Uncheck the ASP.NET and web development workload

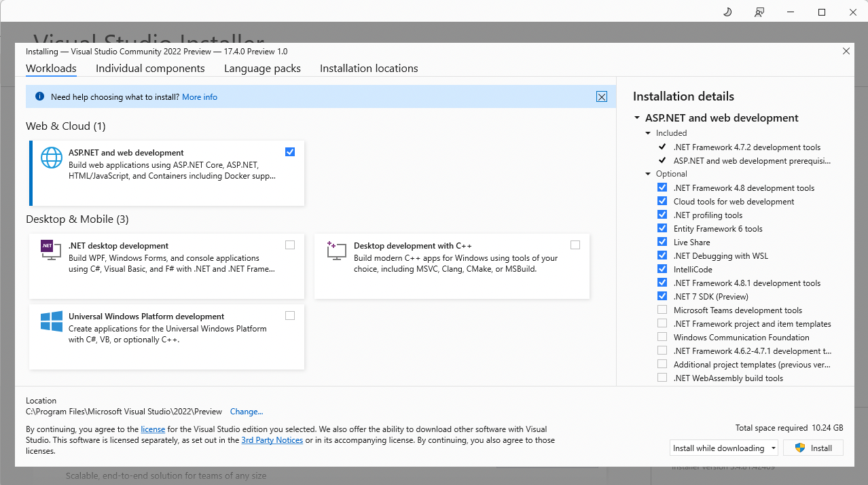290,151
